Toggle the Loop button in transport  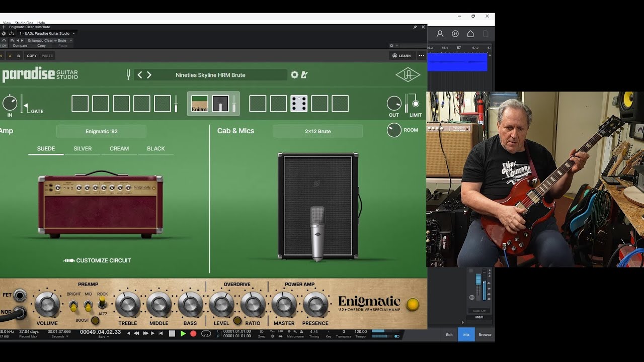click(206, 333)
